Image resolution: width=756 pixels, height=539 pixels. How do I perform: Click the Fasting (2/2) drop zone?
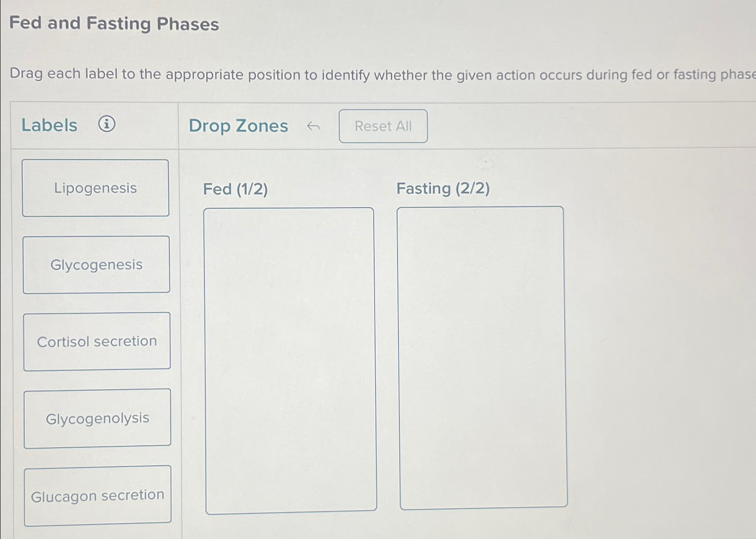pyautogui.click(x=481, y=360)
